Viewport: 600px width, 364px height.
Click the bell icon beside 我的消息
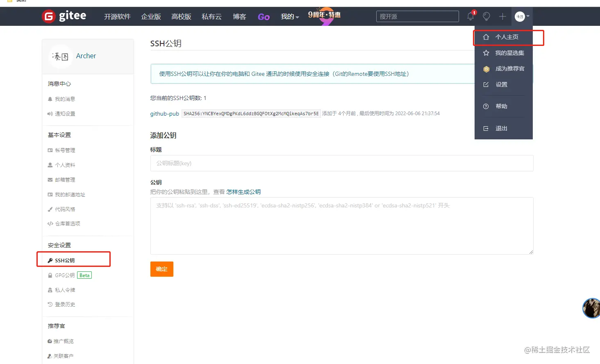tap(50, 99)
